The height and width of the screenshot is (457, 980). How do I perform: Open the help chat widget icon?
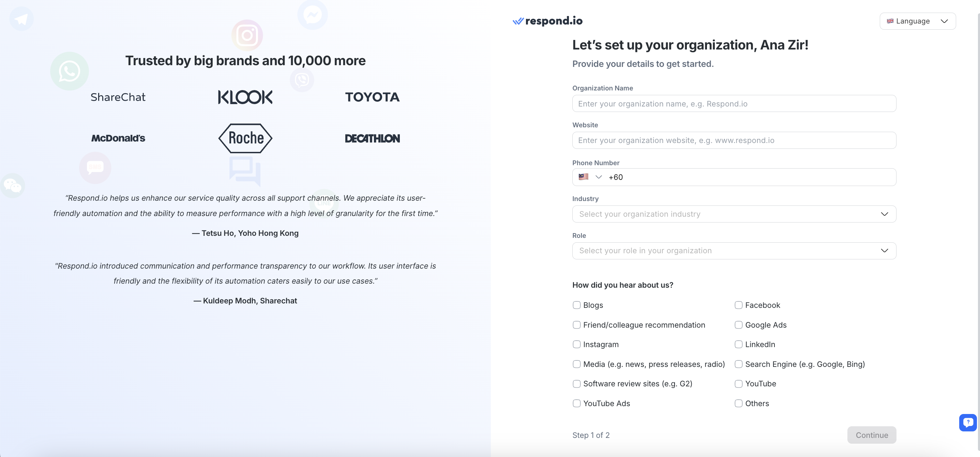point(967,422)
